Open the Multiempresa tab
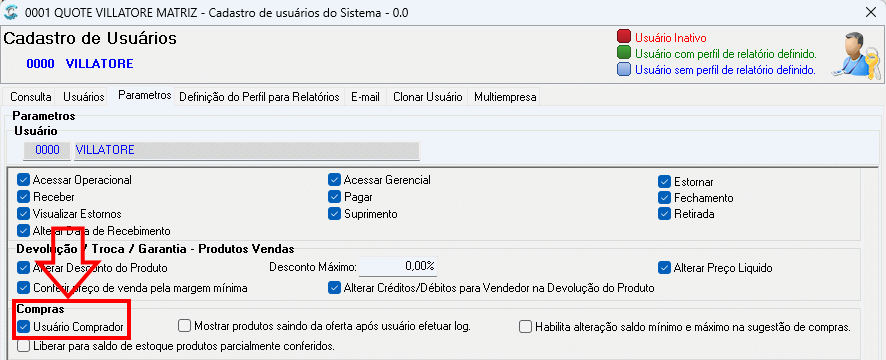The image size is (886, 360). [x=505, y=97]
